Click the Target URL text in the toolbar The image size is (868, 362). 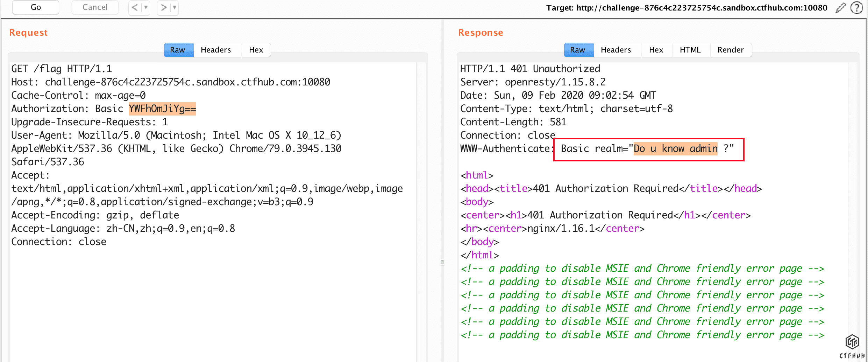(x=687, y=8)
